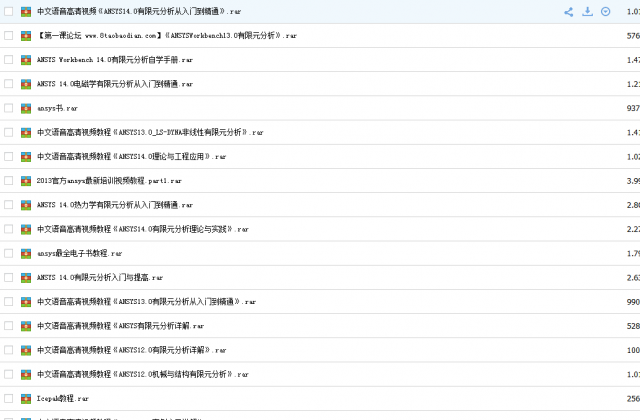This screenshot has width=640, height=420.
Task: Check the ANSYS12.0有限元分析详解 row checkbox
Action: click(x=9, y=350)
